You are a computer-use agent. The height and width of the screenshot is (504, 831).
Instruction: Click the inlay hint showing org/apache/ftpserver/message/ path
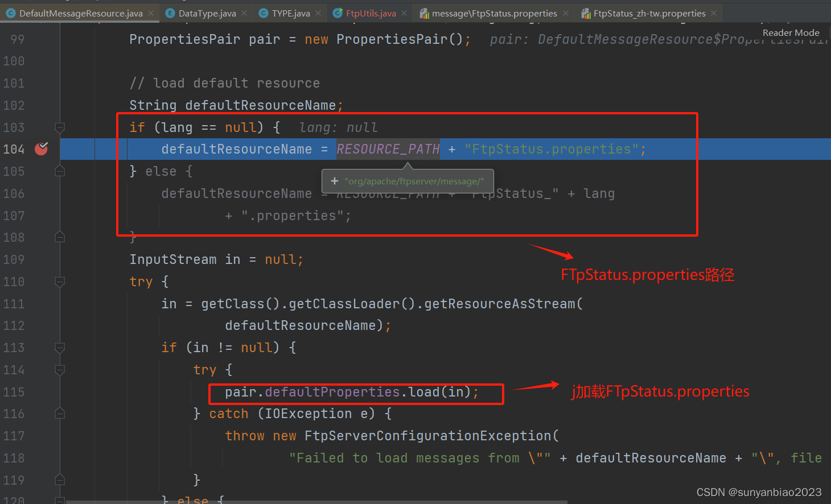(x=408, y=181)
